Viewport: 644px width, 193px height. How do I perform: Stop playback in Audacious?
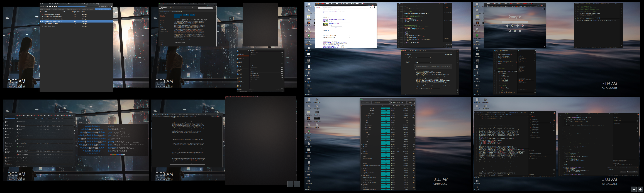pos(54,7)
